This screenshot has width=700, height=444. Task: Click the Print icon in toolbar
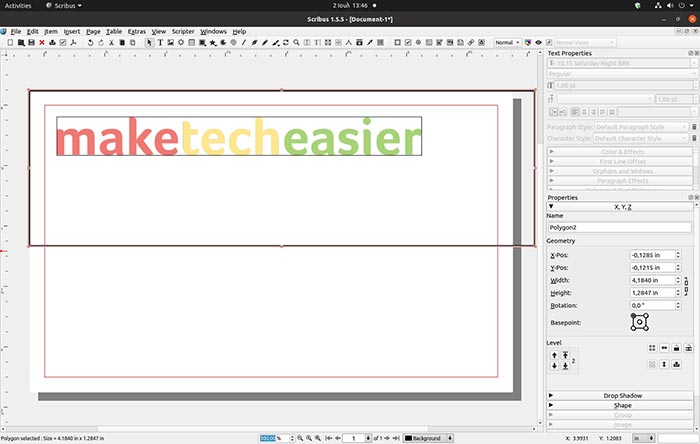52,42
